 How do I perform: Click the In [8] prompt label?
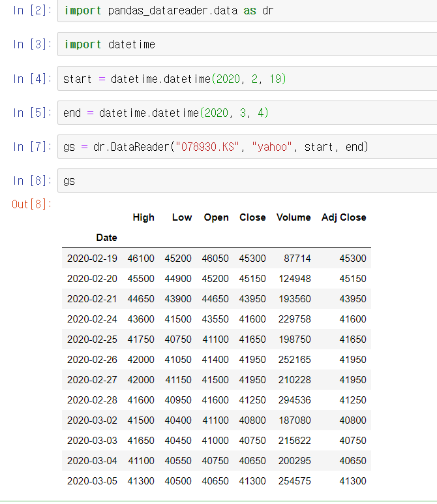pyautogui.click(x=32, y=181)
